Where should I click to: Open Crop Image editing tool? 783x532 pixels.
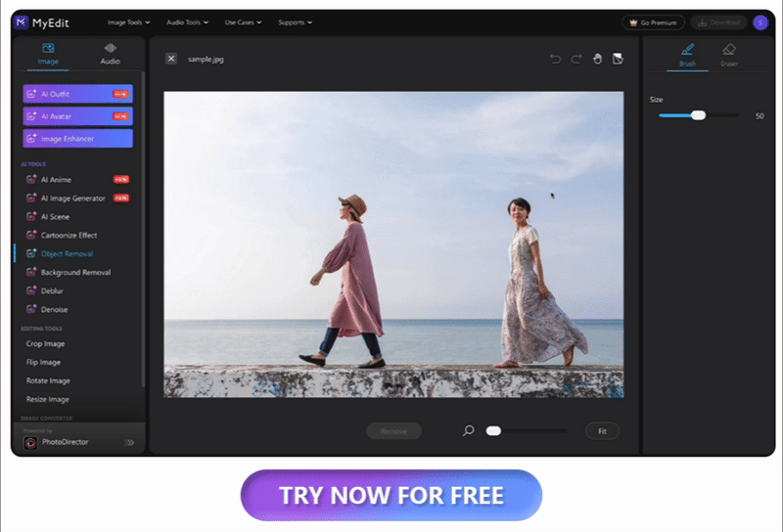pyautogui.click(x=45, y=343)
